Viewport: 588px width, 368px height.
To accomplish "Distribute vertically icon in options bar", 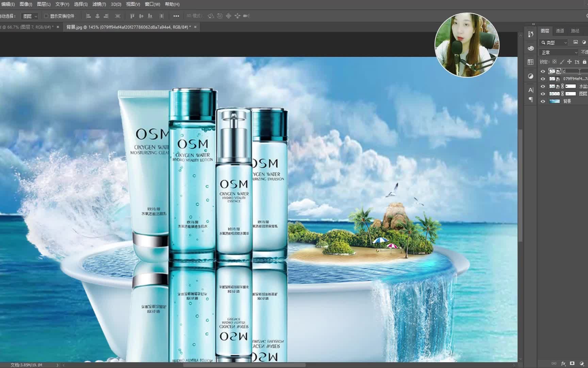I will 118,16.
